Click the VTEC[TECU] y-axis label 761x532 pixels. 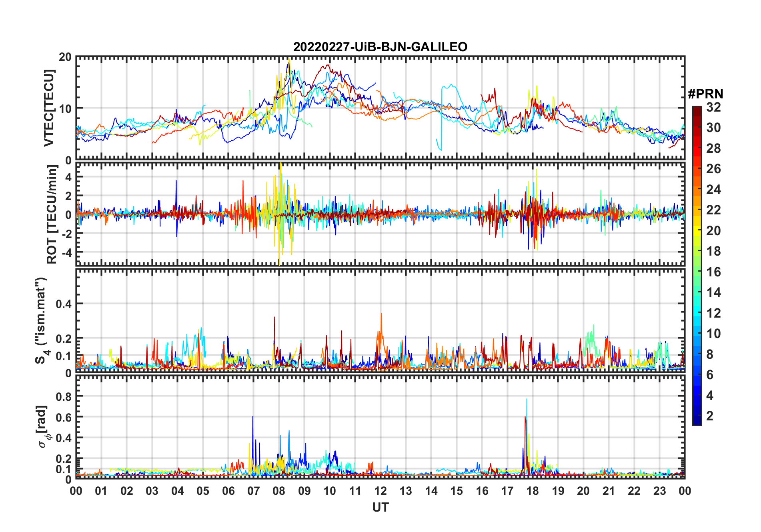[x=48, y=108]
